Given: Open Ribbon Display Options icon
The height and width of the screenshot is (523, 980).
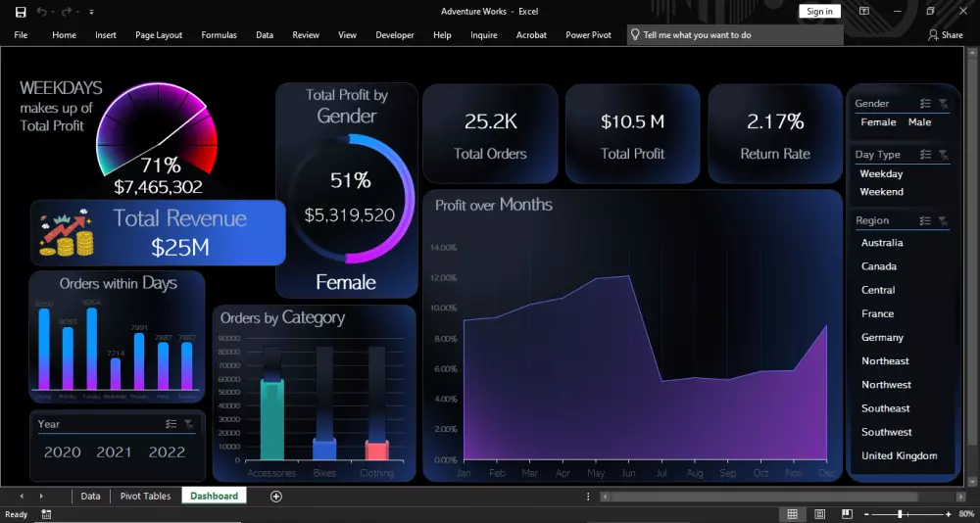Looking at the screenshot, I should (x=864, y=11).
